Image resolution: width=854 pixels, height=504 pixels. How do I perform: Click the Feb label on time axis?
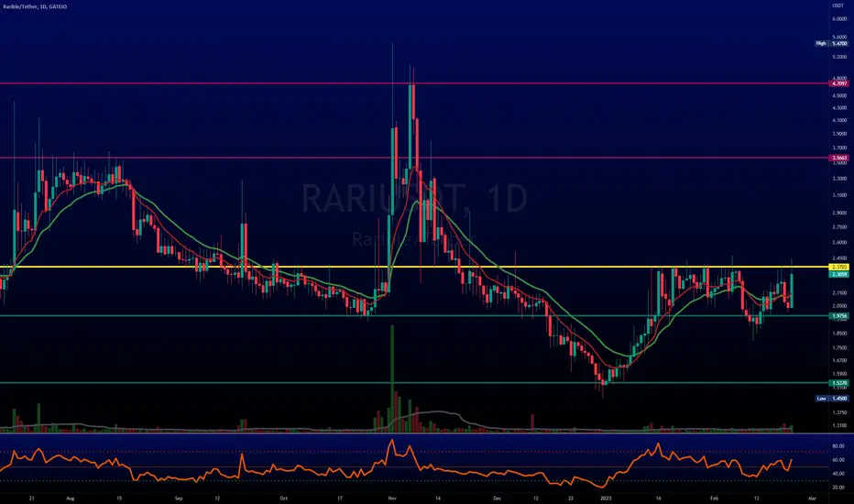click(715, 498)
